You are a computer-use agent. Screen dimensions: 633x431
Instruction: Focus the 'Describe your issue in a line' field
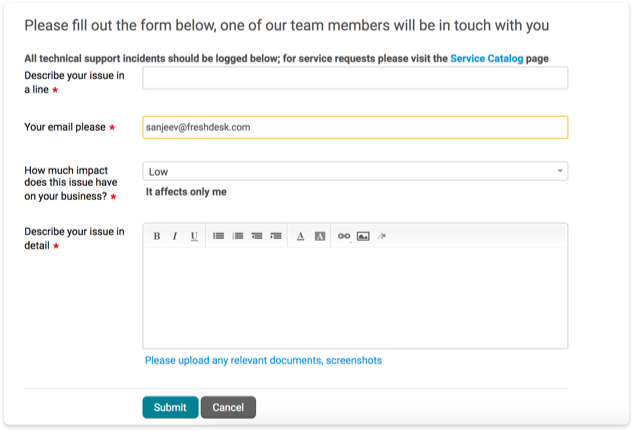355,78
